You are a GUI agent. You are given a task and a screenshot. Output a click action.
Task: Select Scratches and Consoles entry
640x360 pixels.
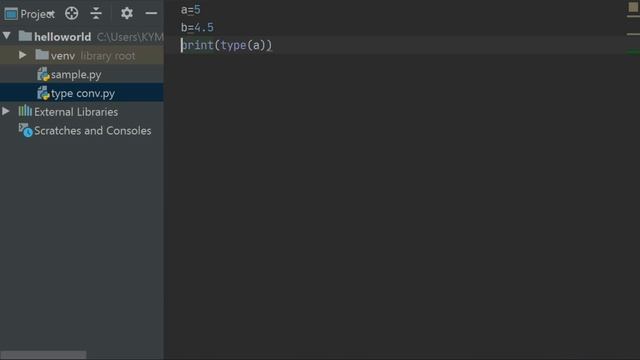(93, 131)
